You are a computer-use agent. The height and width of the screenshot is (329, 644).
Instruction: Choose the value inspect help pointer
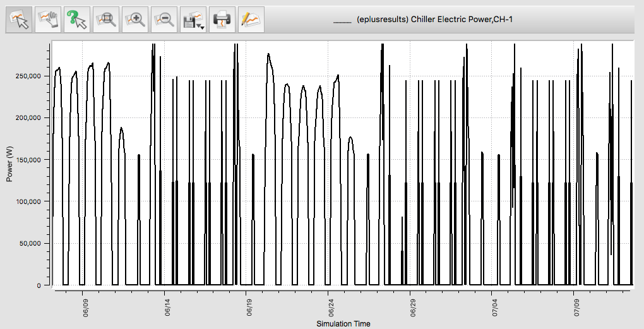[77, 20]
